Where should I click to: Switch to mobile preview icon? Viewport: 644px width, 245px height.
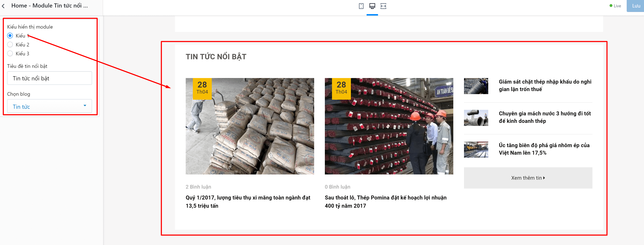point(361,6)
